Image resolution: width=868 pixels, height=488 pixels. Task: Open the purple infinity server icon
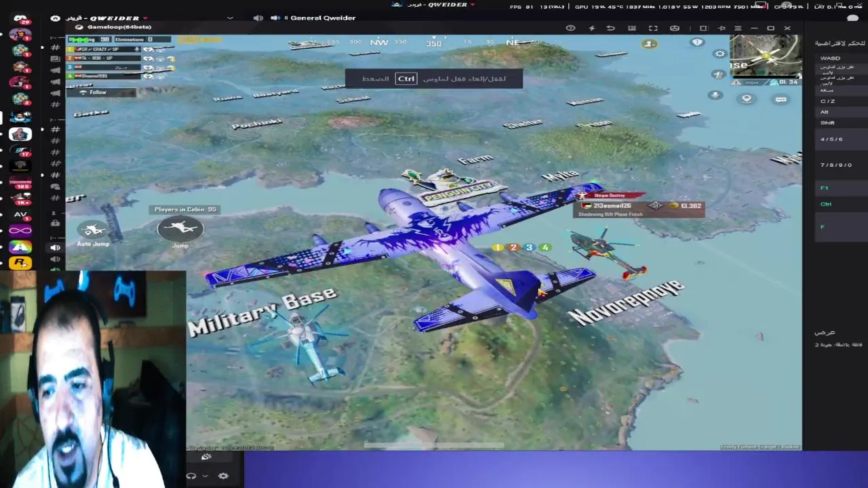click(20, 231)
